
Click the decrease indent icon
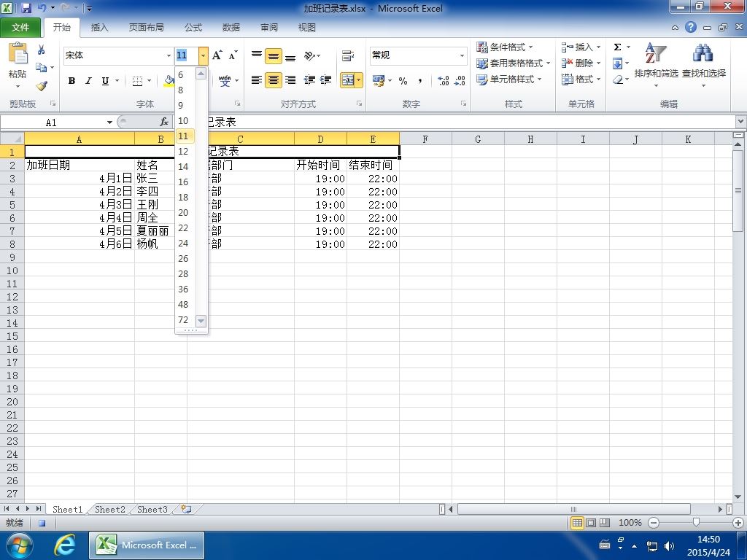[309, 80]
